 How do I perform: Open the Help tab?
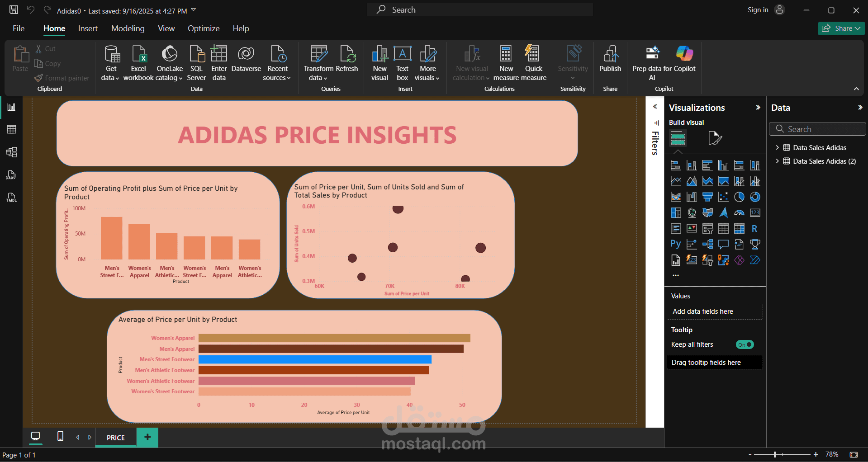(x=241, y=28)
